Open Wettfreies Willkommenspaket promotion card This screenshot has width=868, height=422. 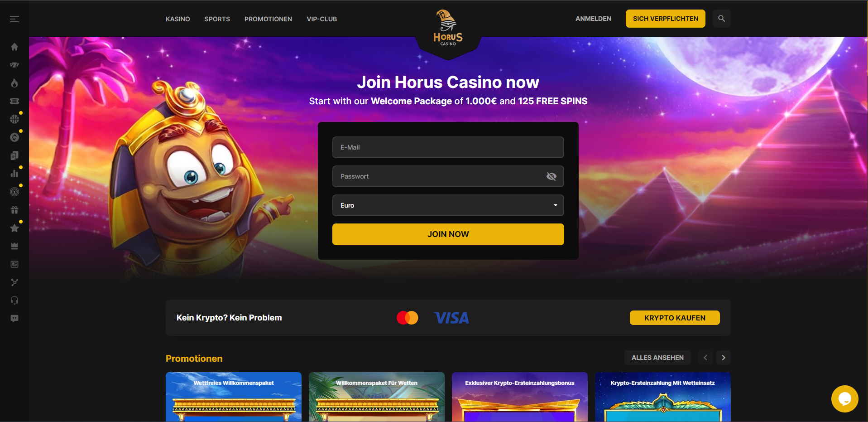pos(234,397)
